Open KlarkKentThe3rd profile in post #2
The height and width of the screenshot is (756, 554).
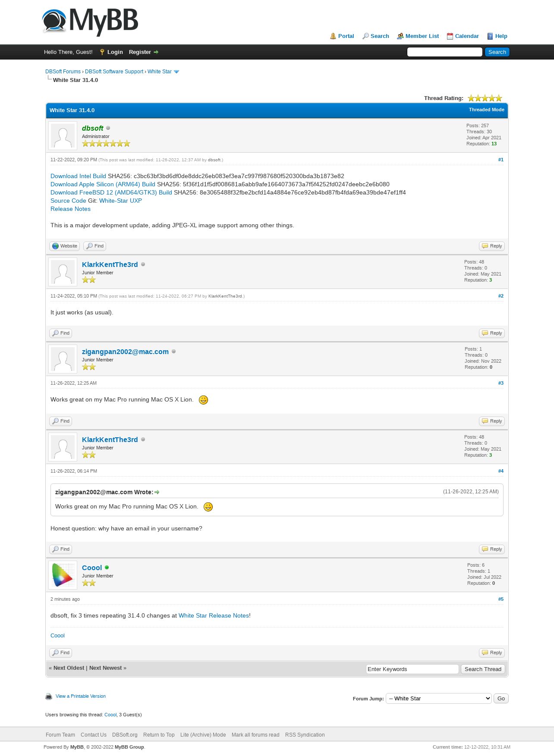(110, 264)
